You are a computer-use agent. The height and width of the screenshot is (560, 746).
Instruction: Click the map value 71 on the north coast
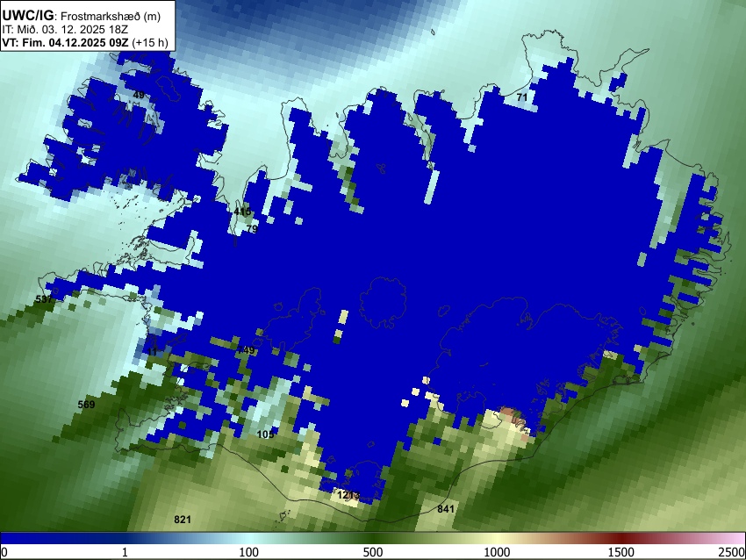click(522, 97)
